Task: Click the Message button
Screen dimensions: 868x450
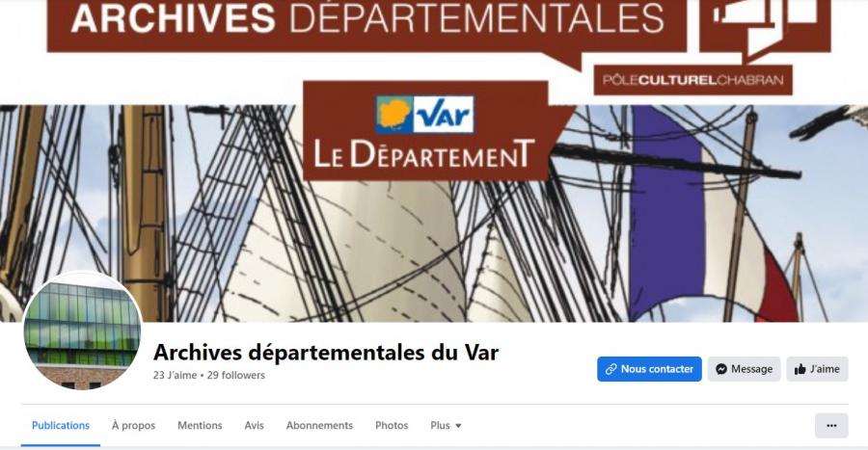Action: click(x=744, y=369)
